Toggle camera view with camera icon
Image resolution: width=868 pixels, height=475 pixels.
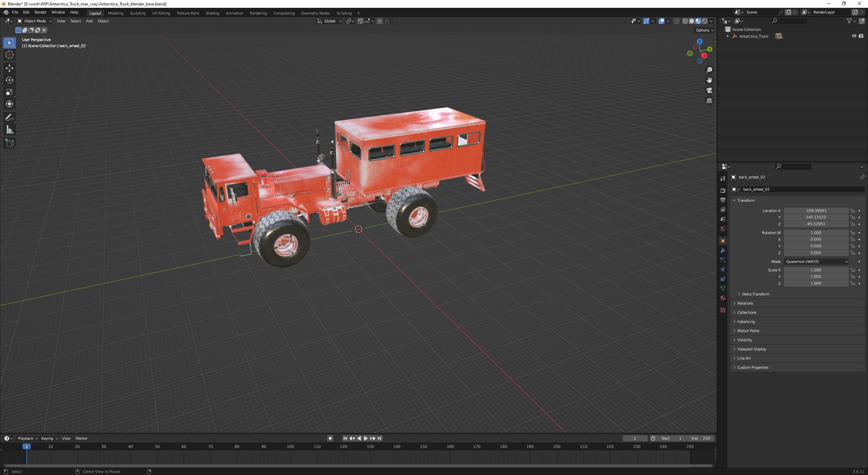pos(709,90)
